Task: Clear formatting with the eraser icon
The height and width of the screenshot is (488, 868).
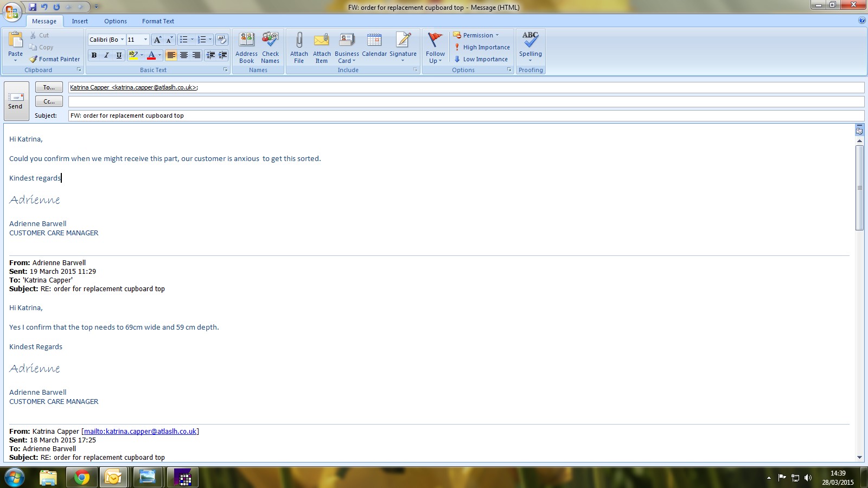Action: 221,40
